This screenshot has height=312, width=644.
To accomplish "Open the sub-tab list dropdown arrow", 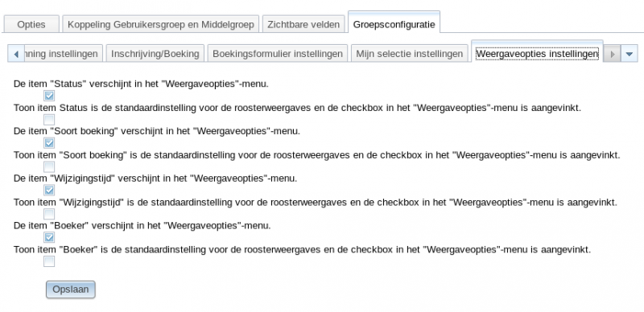I will [630, 54].
